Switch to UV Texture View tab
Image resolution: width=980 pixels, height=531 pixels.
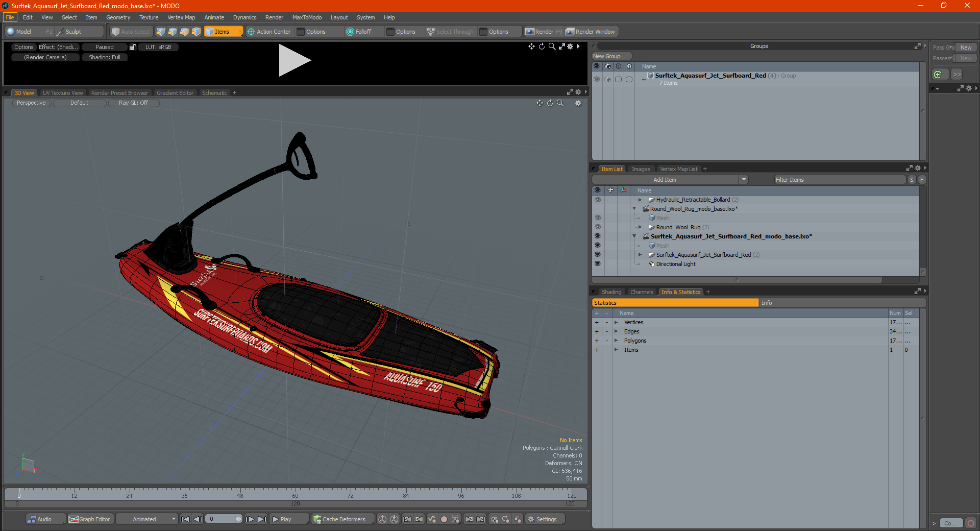pyautogui.click(x=63, y=93)
